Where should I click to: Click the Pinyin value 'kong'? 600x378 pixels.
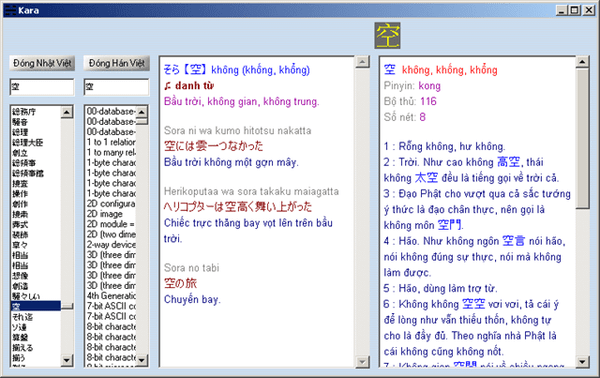(429, 86)
